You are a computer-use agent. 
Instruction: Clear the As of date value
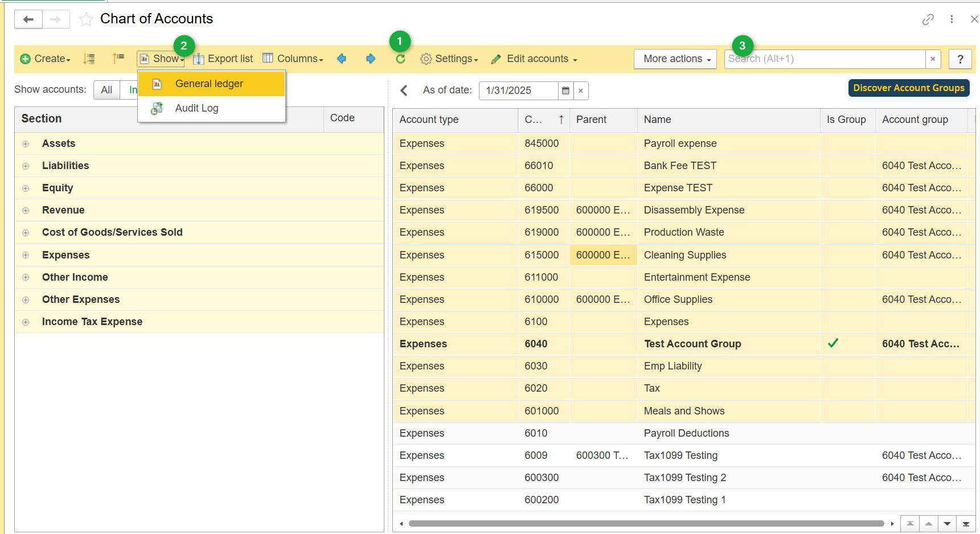tap(581, 91)
